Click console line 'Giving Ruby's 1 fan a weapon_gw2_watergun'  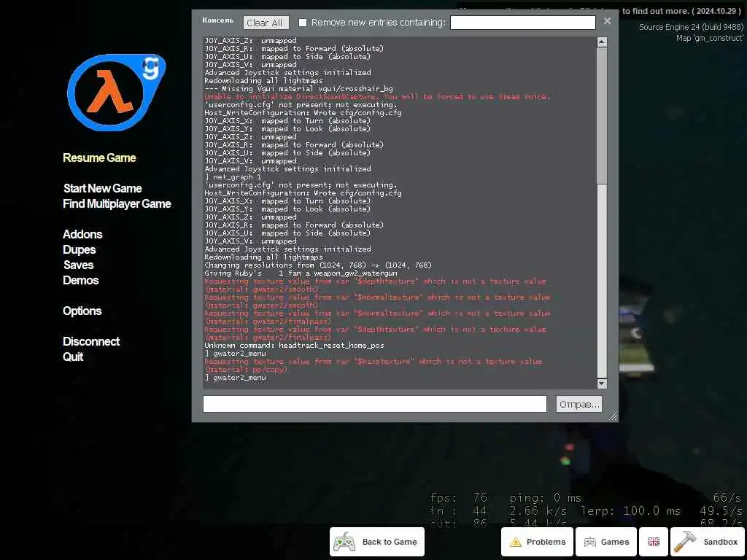click(301, 273)
